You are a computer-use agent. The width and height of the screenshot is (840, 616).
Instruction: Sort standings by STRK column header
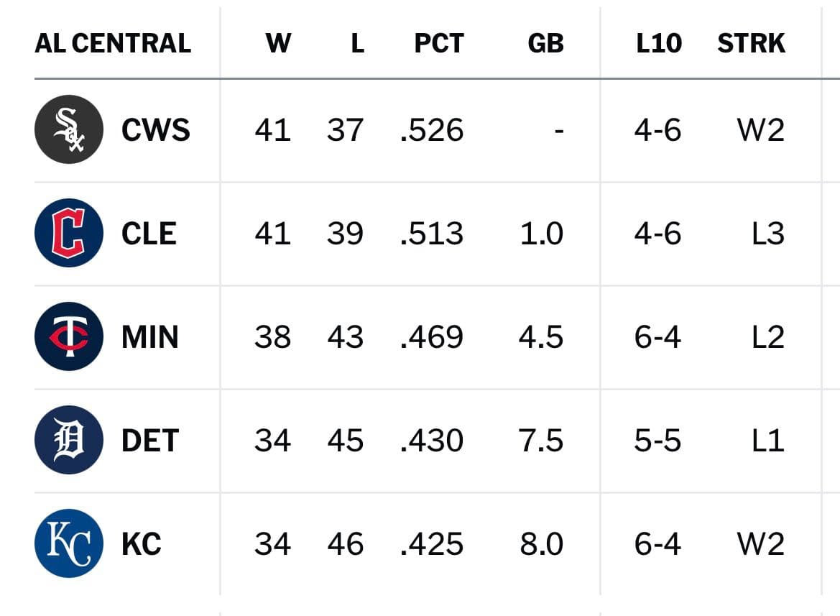tap(751, 43)
